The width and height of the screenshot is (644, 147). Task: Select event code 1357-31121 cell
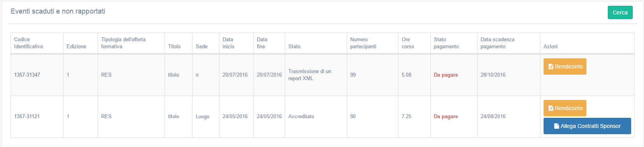point(37,116)
